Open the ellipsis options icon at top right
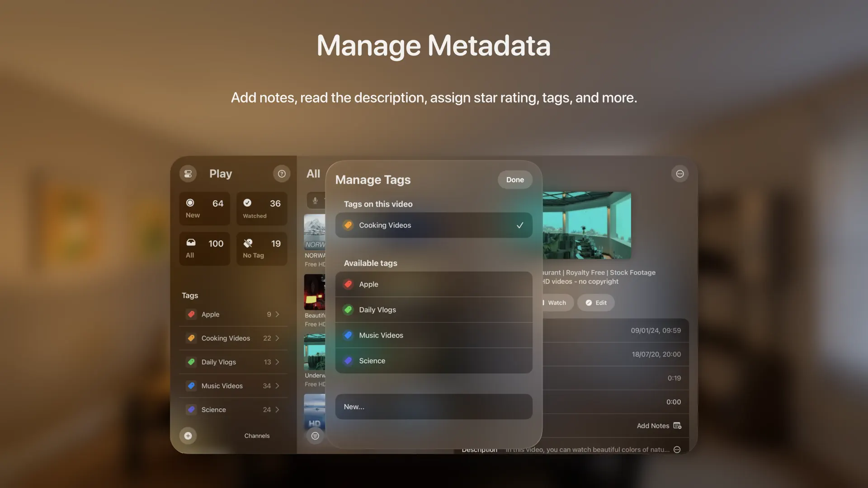The image size is (868, 488). click(680, 174)
